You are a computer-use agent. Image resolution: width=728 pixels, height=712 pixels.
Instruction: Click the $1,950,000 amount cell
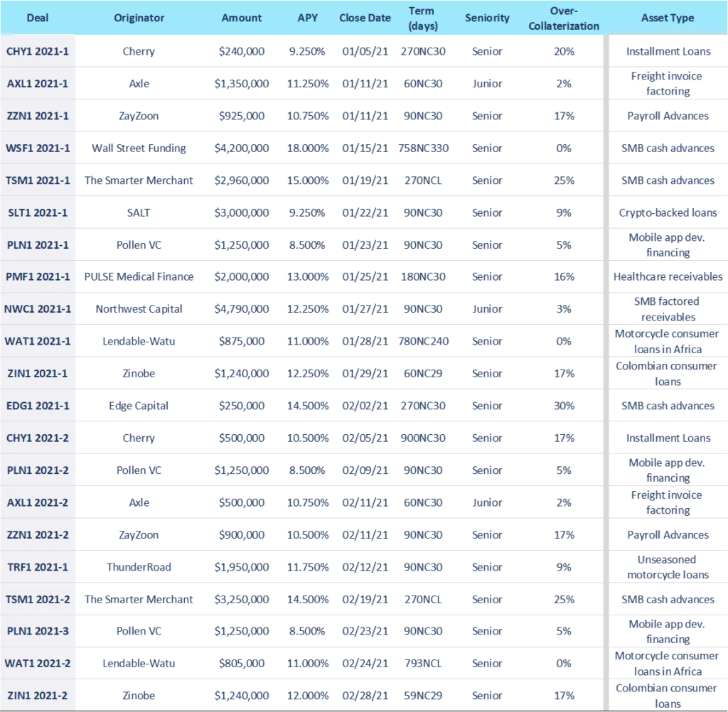pyautogui.click(x=242, y=567)
